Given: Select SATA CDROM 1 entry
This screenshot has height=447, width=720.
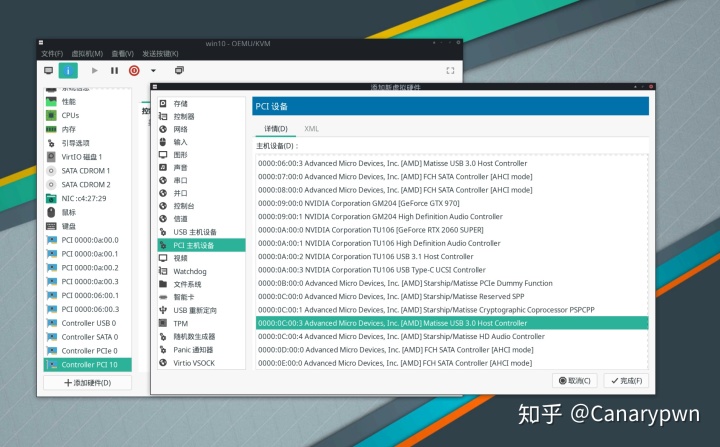Looking at the screenshot, I should [x=87, y=170].
